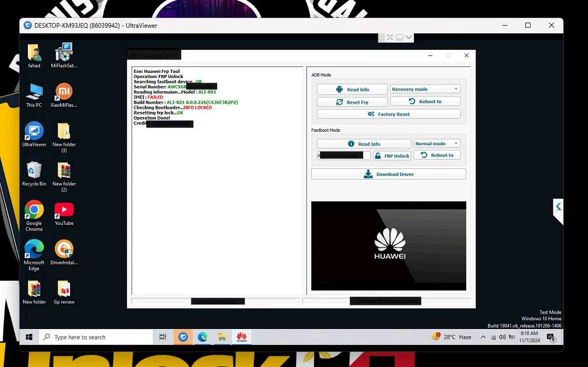This screenshot has width=588, height=367.
Task: Click the Build Number log line
Action: tap(185, 102)
